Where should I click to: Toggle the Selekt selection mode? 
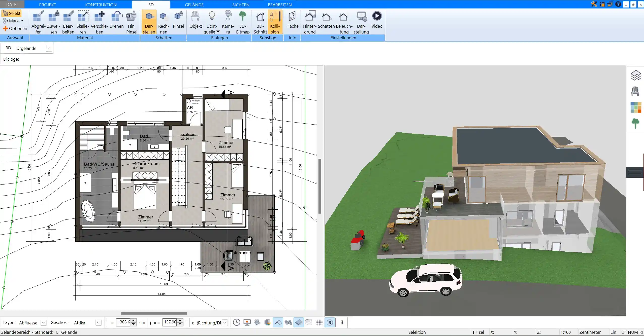(x=12, y=13)
